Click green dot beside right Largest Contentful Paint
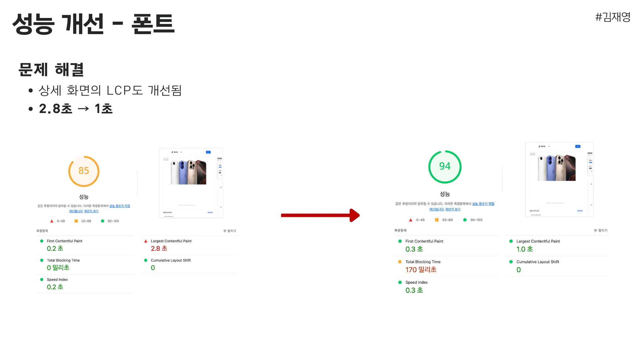Screen dimensions: 644x362 click(x=511, y=241)
